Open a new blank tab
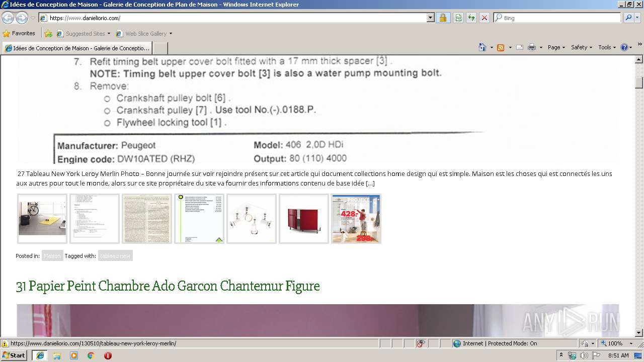 pyautogui.click(x=160, y=48)
